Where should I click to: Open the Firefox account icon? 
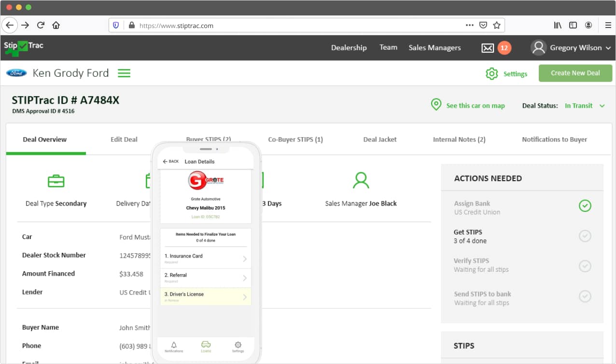(x=588, y=25)
